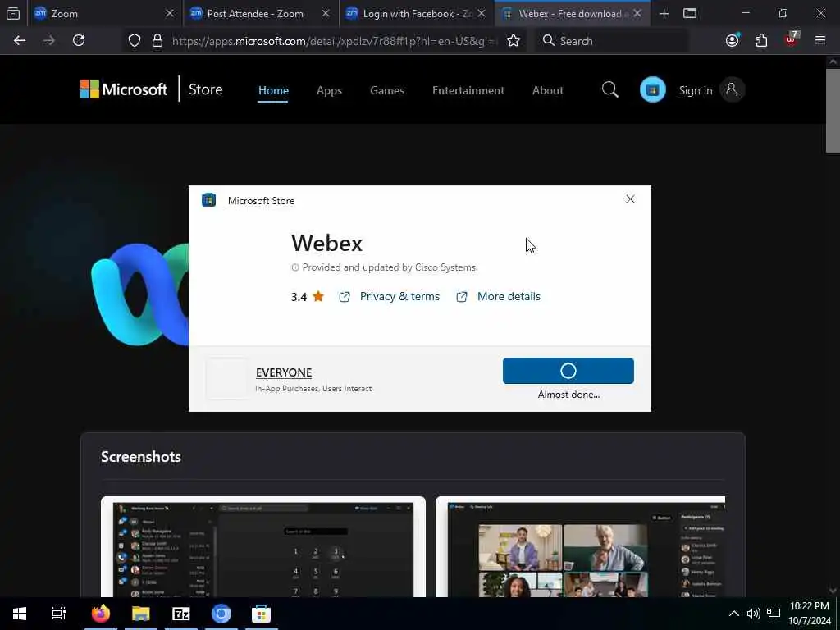
Task: Click the Sign in link
Action: pyautogui.click(x=696, y=90)
